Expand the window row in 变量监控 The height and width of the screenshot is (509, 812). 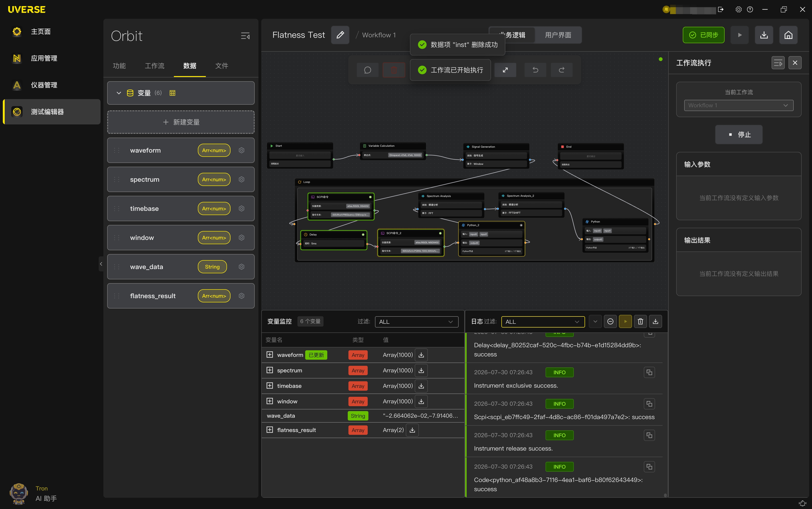pos(270,401)
